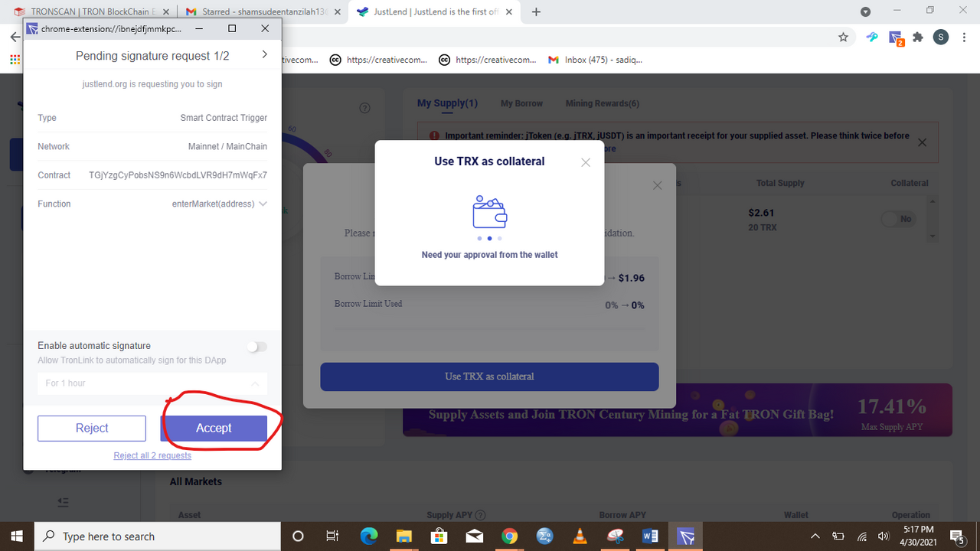Viewport: 980px width, 551px height.
Task: Switch to the My Borrow tab
Action: (x=521, y=103)
